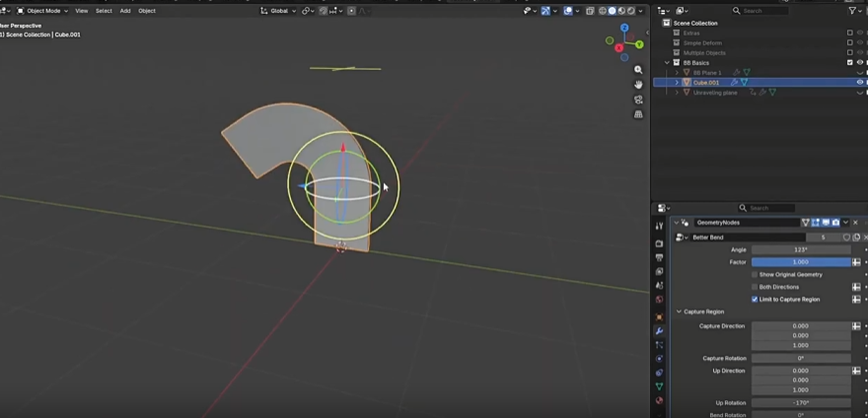The width and height of the screenshot is (868, 418).
Task: Toggle the camera view icon
Action: pos(638,100)
